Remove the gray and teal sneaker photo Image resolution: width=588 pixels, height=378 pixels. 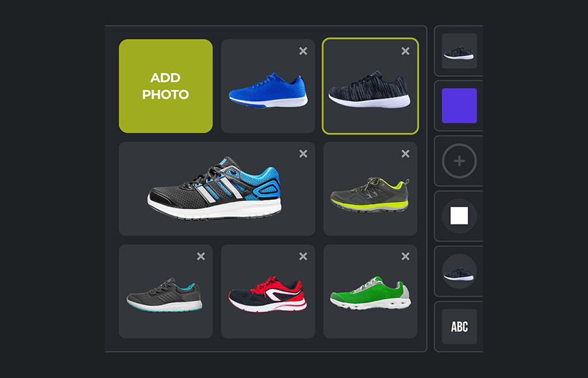[201, 257]
